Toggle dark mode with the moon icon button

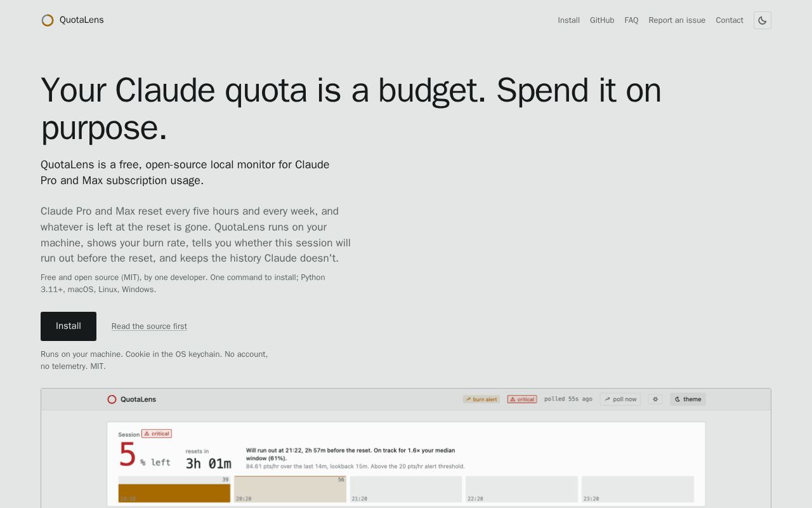point(763,20)
